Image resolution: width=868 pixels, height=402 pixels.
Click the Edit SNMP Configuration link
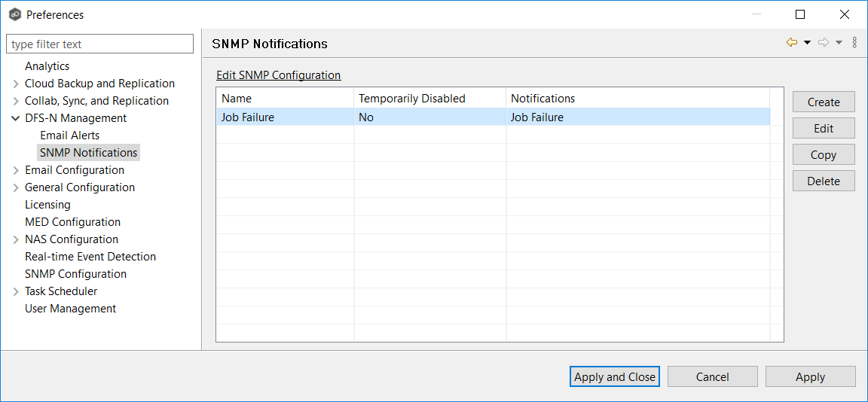pyautogui.click(x=278, y=75)
